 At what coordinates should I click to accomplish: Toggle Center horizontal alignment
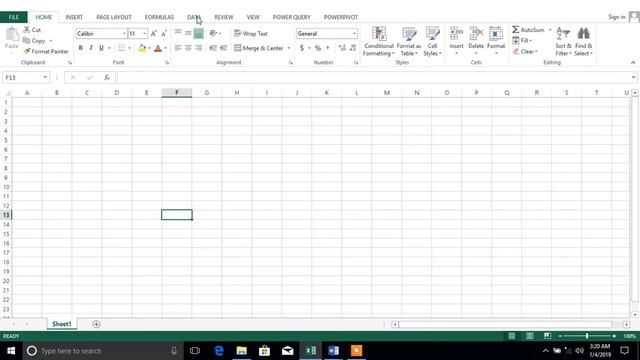[x=188, y=48]
